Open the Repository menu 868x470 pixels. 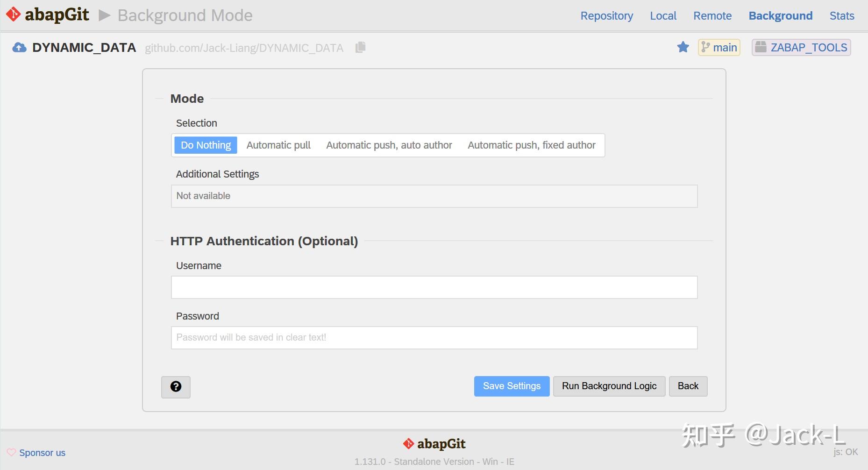tap(606, 16)
